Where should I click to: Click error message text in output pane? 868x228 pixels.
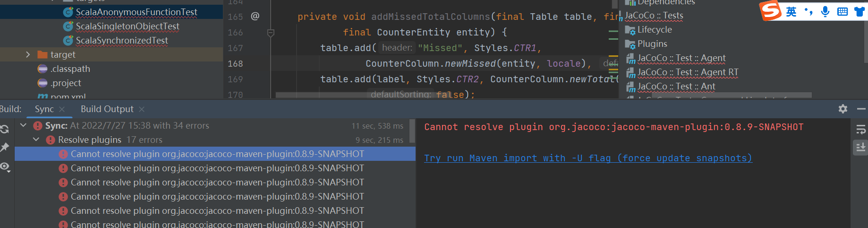coord(613,127)
